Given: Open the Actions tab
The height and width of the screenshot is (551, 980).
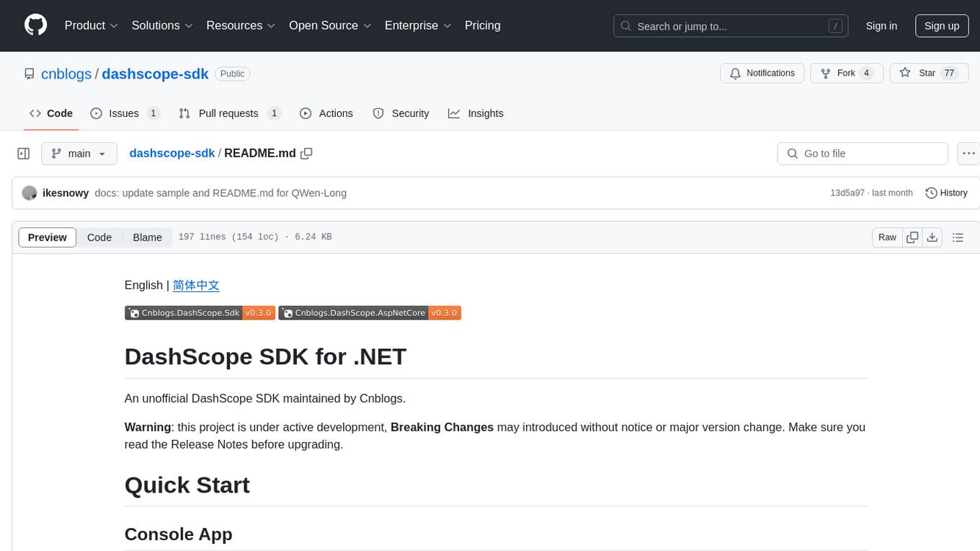Looking at the screenshot, I should point(326,113).
